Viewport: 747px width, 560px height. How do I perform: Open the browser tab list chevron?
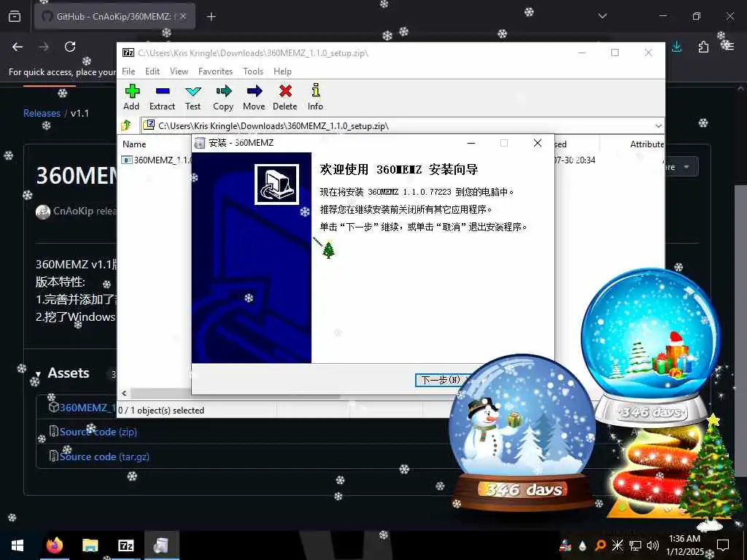603,16
